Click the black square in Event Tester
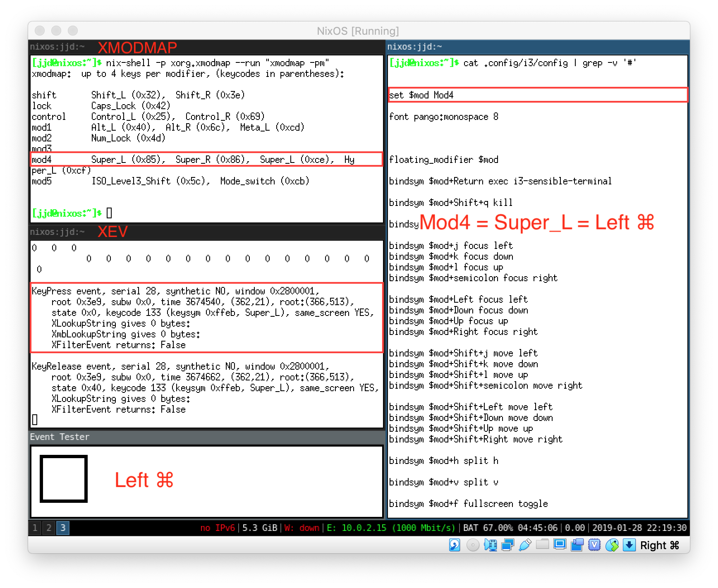718x588 pixels. tap(64, 479)
